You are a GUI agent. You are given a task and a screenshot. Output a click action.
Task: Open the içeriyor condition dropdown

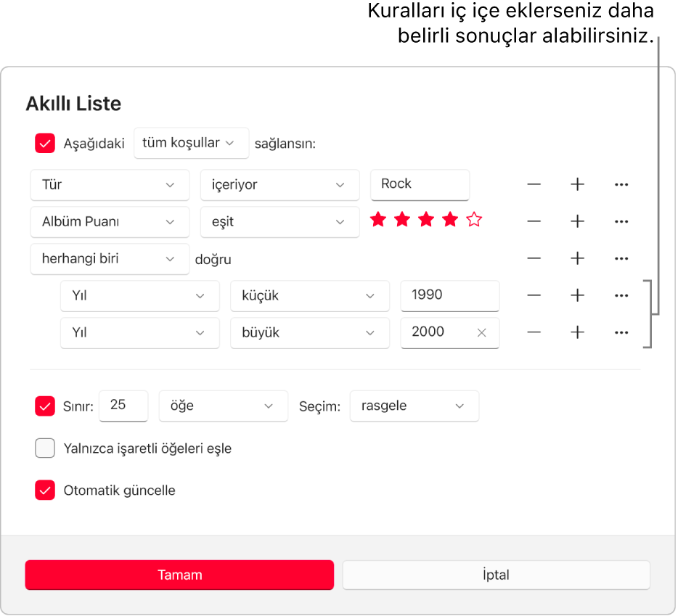(x=279, y=185)
